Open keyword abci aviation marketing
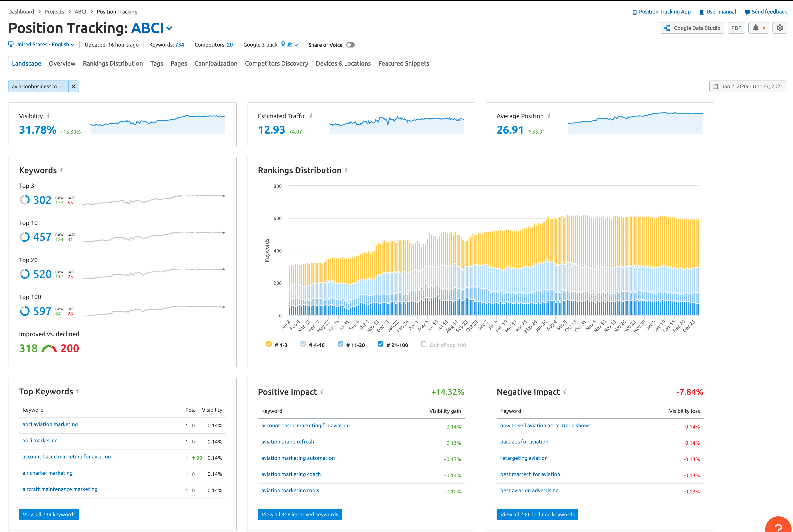 [50, 424]
